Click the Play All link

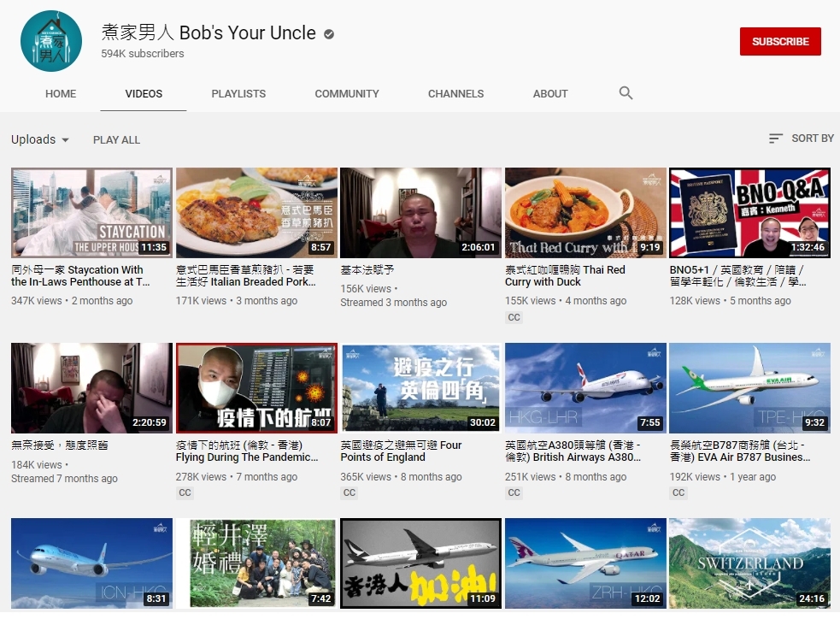tap(116, 140)
